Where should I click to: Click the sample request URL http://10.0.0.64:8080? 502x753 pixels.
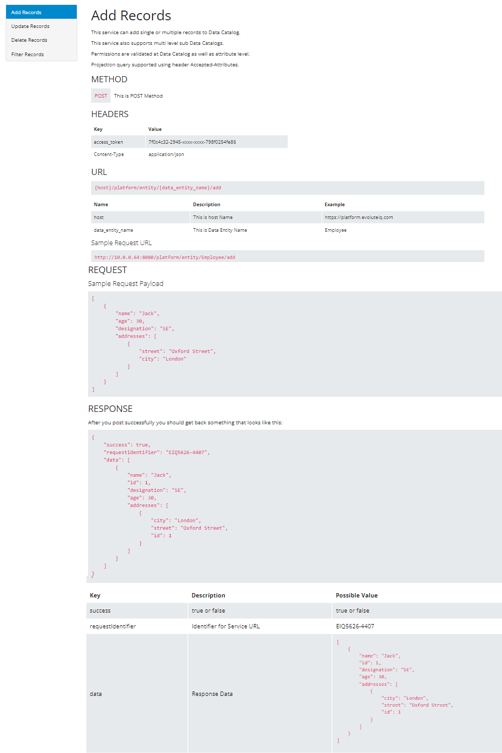pos(165,257)
